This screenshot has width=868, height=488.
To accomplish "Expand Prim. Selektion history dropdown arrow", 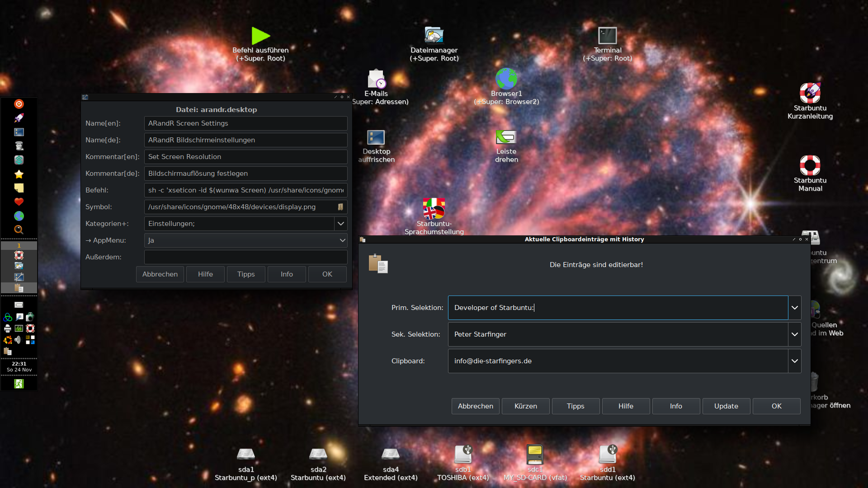I will tap(795, 308).
